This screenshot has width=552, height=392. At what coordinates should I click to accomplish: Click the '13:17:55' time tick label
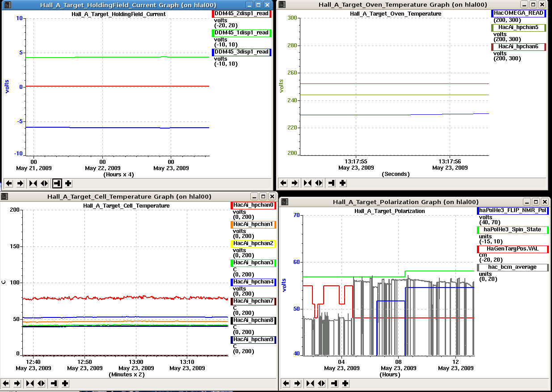point(356,162)
